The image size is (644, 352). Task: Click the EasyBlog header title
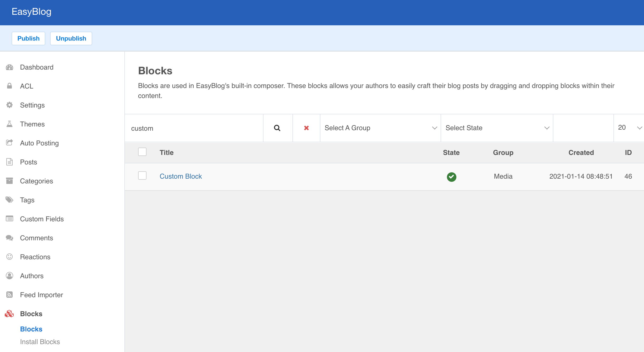point(32,12)
